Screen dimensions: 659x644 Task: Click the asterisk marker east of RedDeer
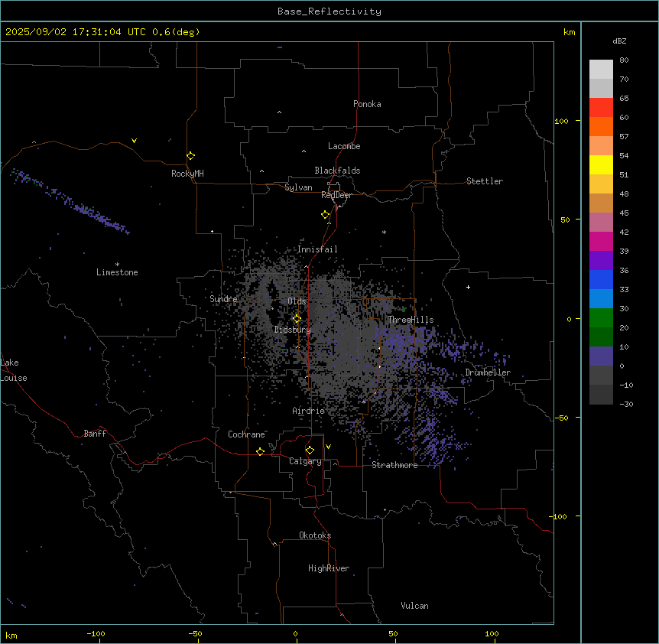[384, 232]
